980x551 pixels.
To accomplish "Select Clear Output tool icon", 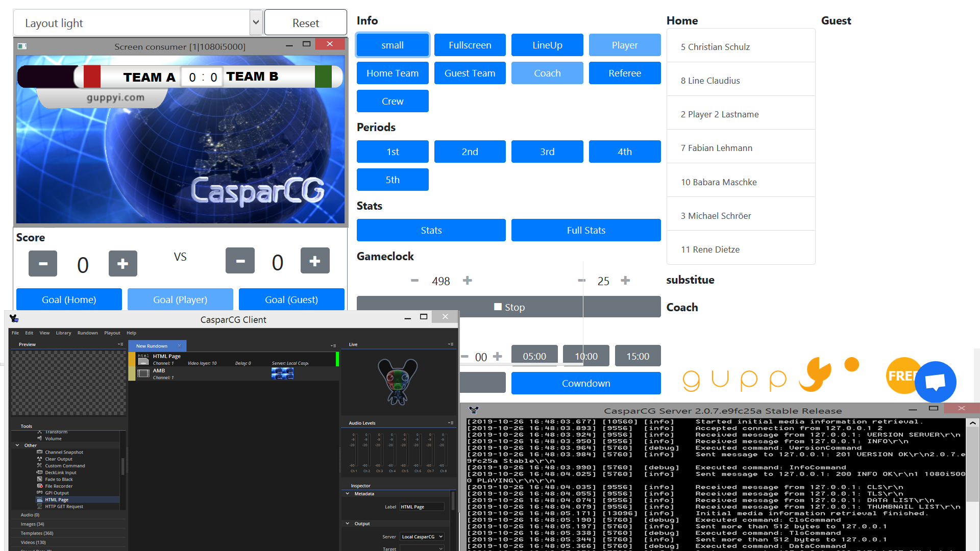I will [x=40, y=459].
